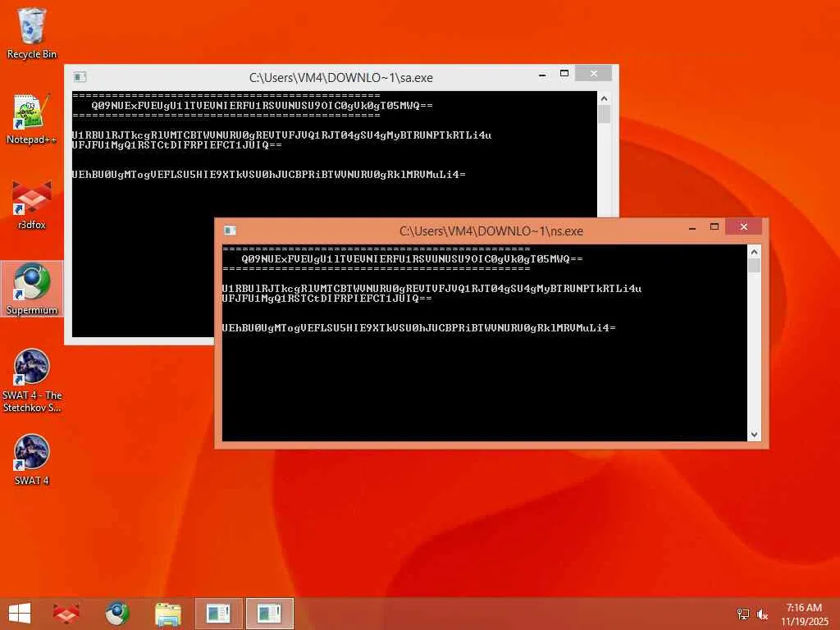Click the scrollbar thumb in sa.exe window
The width and height of the screenshot is (840, 630).
tap(605, 114)
